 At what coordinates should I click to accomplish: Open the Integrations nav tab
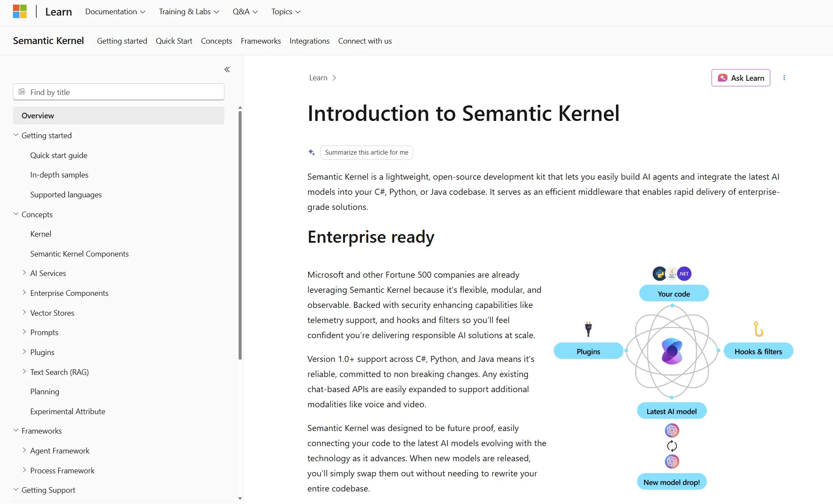pyautogui.click(x=310, y=41)
